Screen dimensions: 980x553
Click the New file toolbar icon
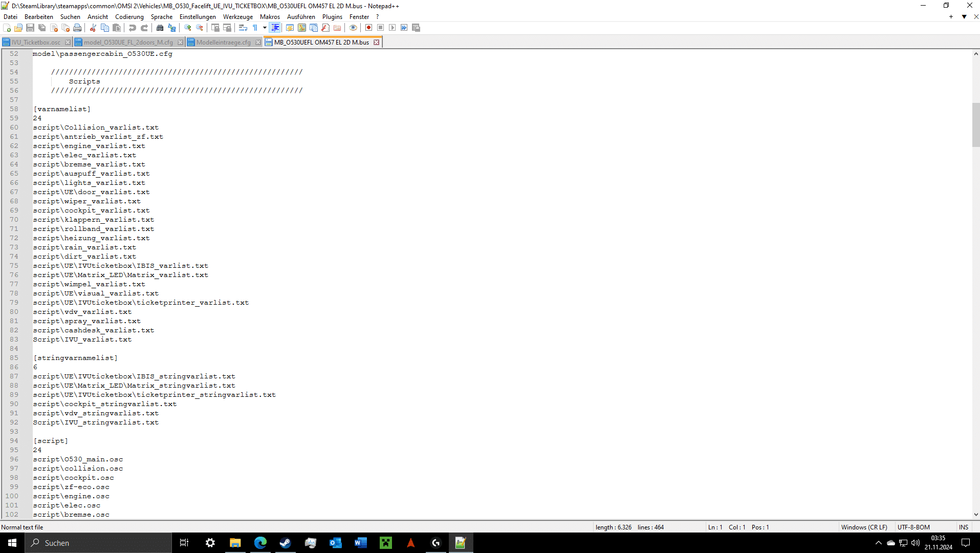[x=7, y=28]
